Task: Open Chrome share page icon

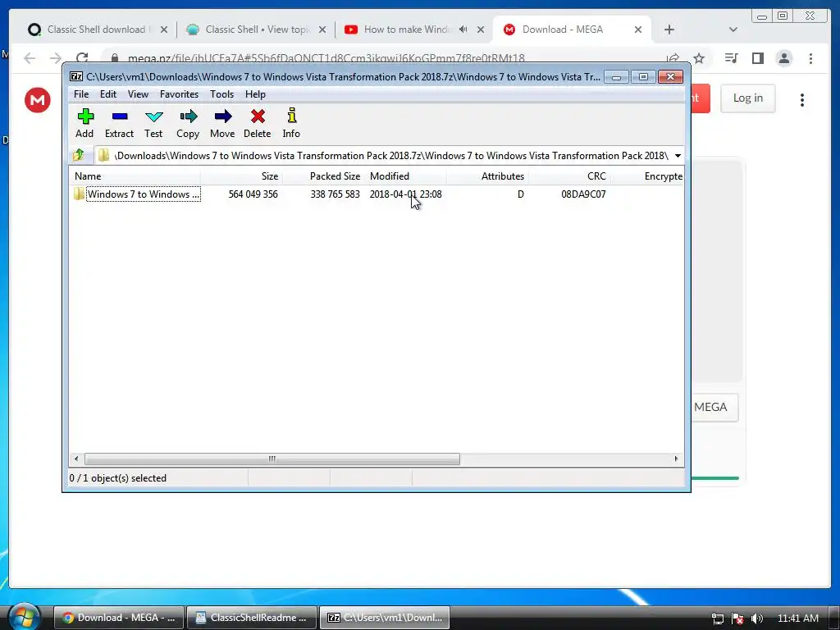Action: [x=673, y=58]
